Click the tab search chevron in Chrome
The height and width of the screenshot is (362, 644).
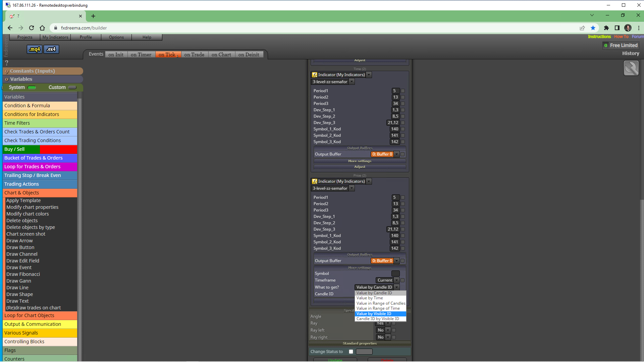(x=592, y=15)
